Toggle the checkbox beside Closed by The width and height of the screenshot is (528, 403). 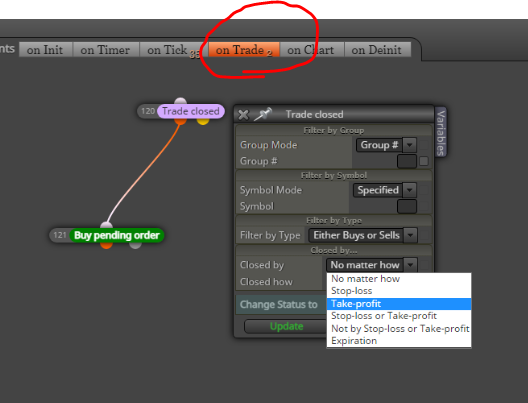coord(424,265)
